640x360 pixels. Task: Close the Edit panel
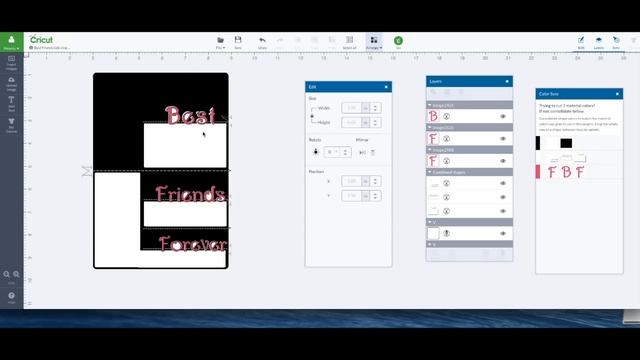coord(386,87)
